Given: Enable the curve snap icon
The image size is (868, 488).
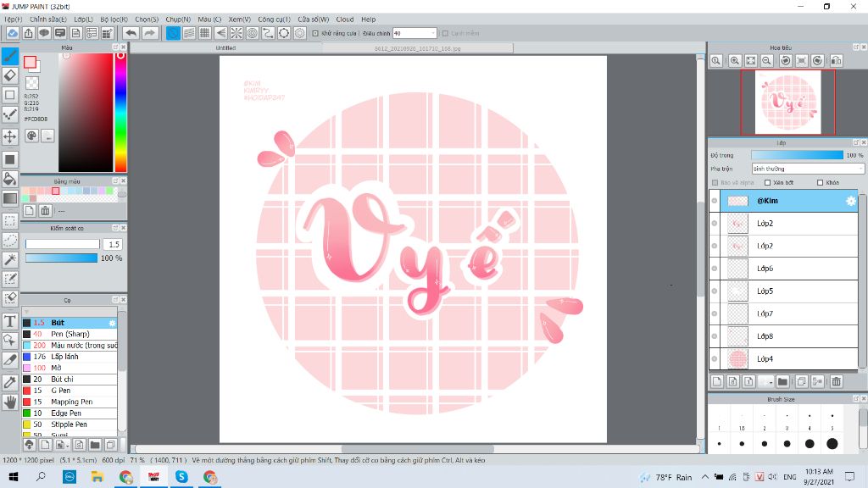Looking at the screenshot, I should coord(268,33).
